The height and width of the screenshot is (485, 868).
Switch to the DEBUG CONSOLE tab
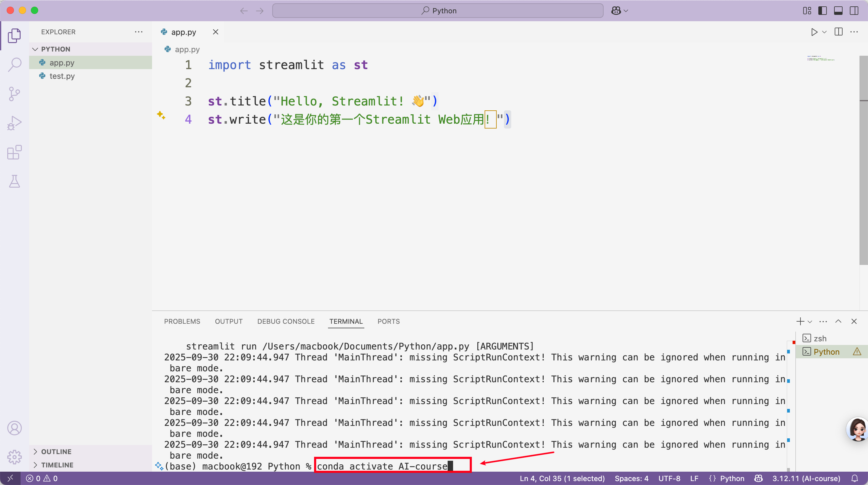coord(286,321)
